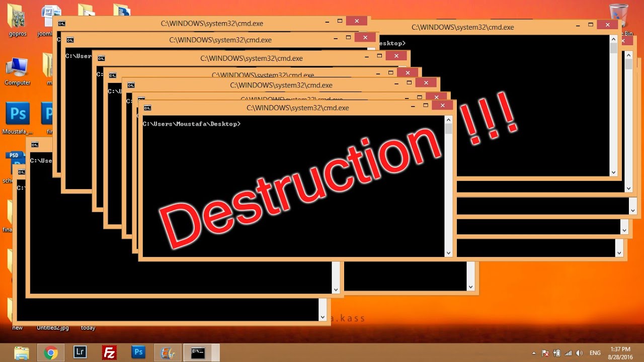
Task: Select the gopros folder on desktop
Action: (x=17, y=20)
